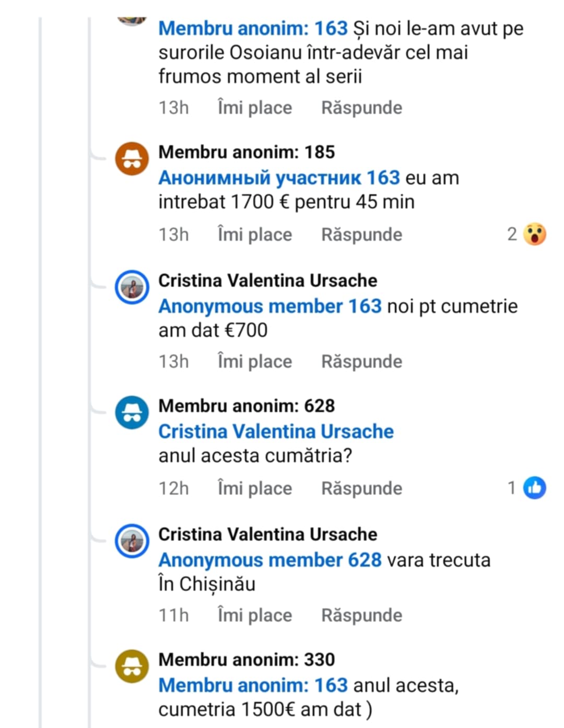Viewport: 564px width, 728px height.
Task: Click the blue anonymous avatar for member 628
Action: point(132,412)
